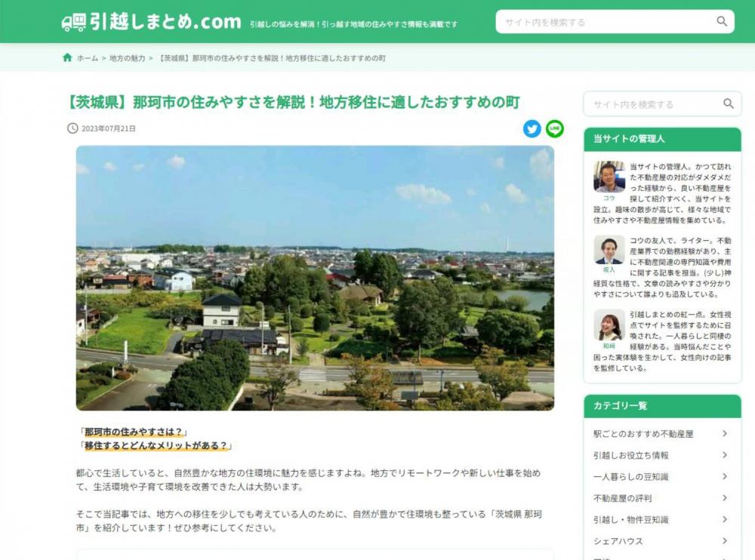Image resolution: width=755 pixels, height=560 pixels.
Task: Click the 引越しまとめ.com site logo
Action: [151, 22]
